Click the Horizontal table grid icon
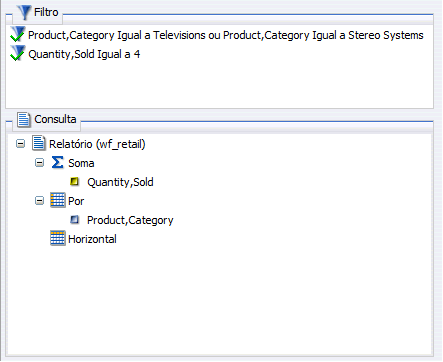This screenshot has height=362, width=443. [58, 238]
